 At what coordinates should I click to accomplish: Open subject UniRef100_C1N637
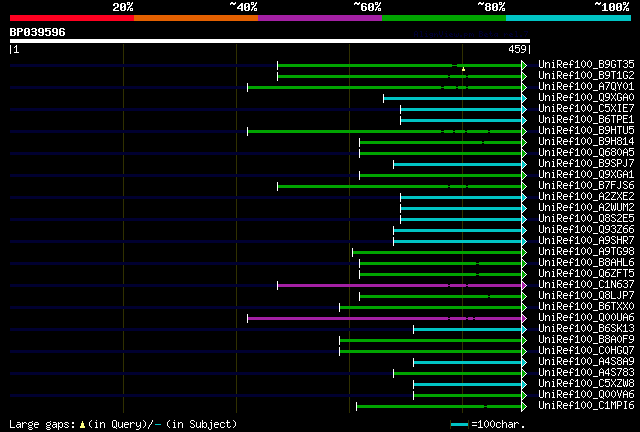point(586,285)
